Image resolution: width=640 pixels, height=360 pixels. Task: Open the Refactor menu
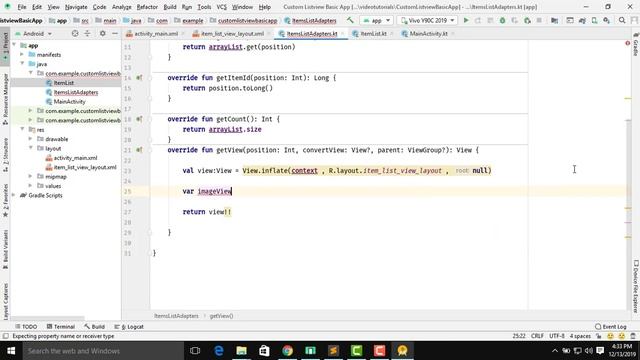pyautogui.click(x=147, y=7)
